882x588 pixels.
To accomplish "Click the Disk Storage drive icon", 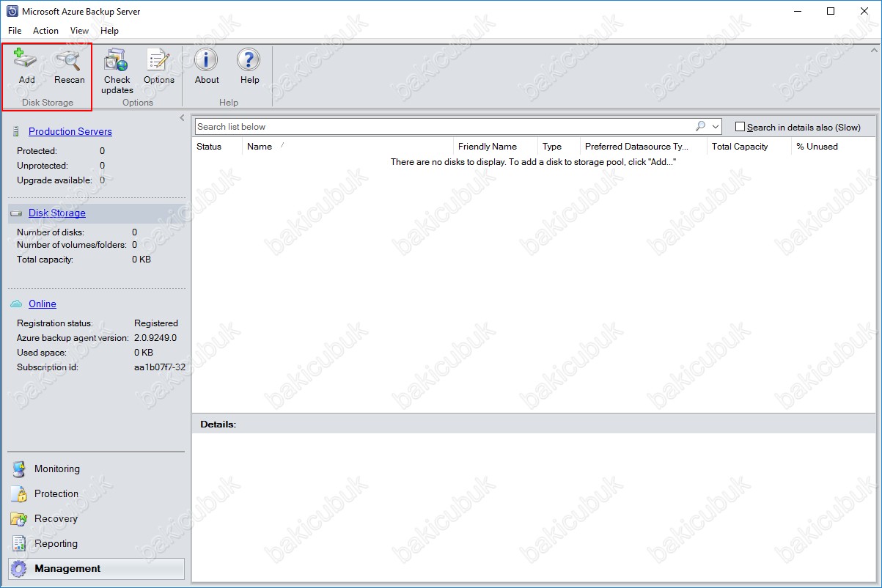I will pyautogui.click(x=16, y=213).
